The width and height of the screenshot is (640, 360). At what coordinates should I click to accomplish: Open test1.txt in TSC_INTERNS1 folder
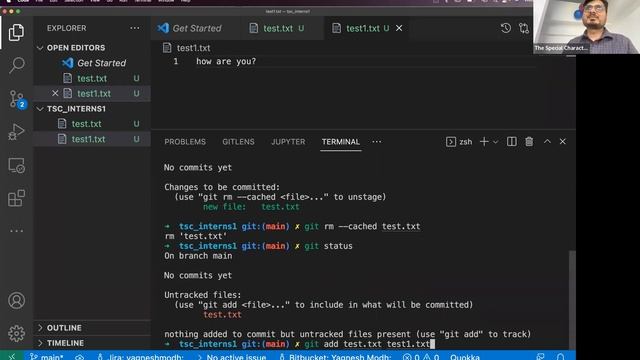pos(92,139)
